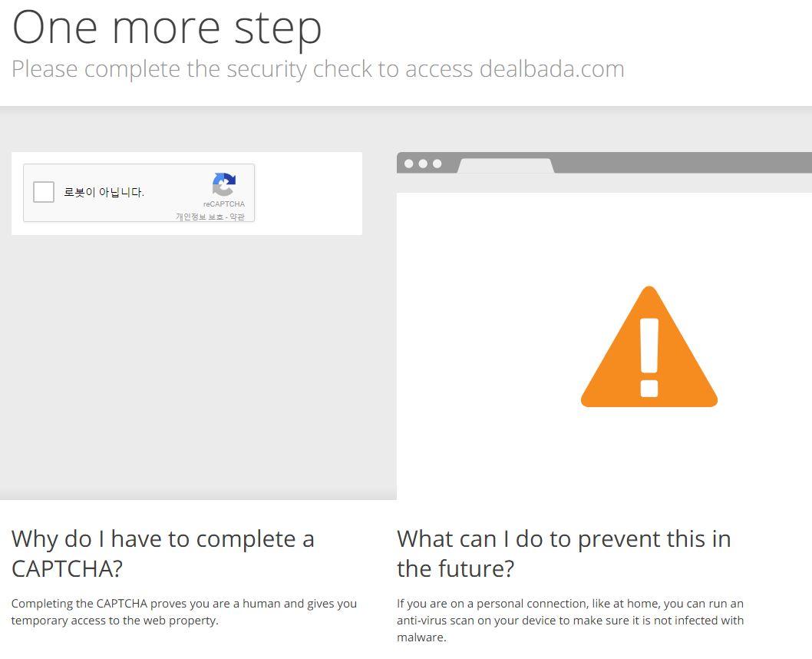Open the 약관 terms link
This screenshot has width=812, height=659.
tap(237, 217)
